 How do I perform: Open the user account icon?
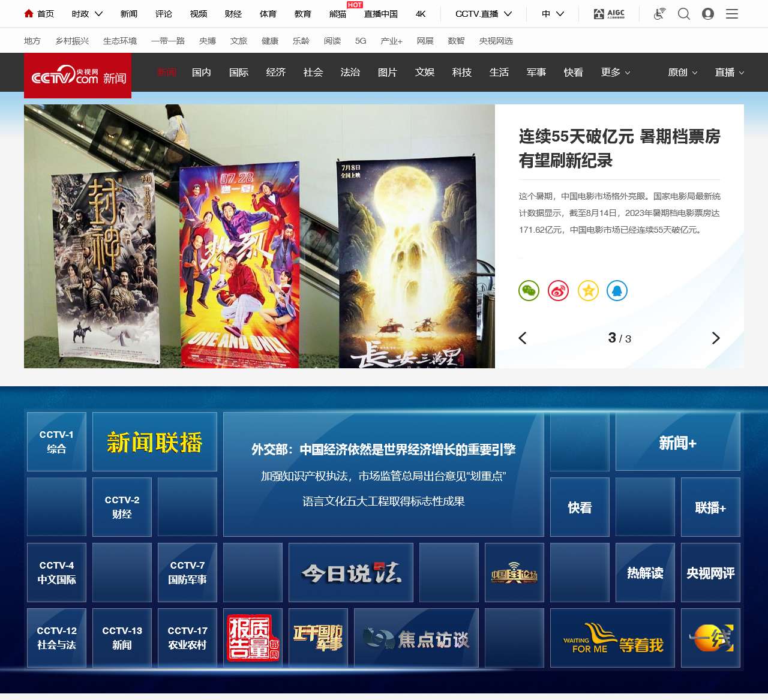click(708, 14)
